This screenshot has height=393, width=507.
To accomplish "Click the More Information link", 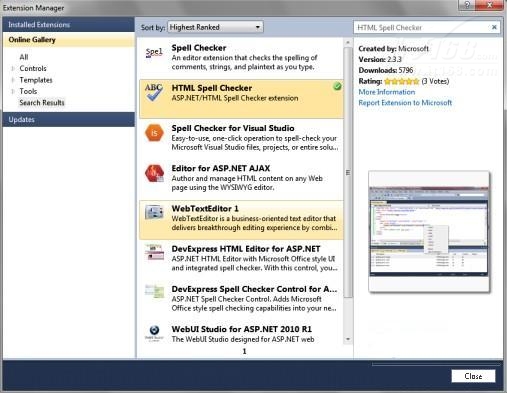I will pyautogui.click(x=387, y=92).
